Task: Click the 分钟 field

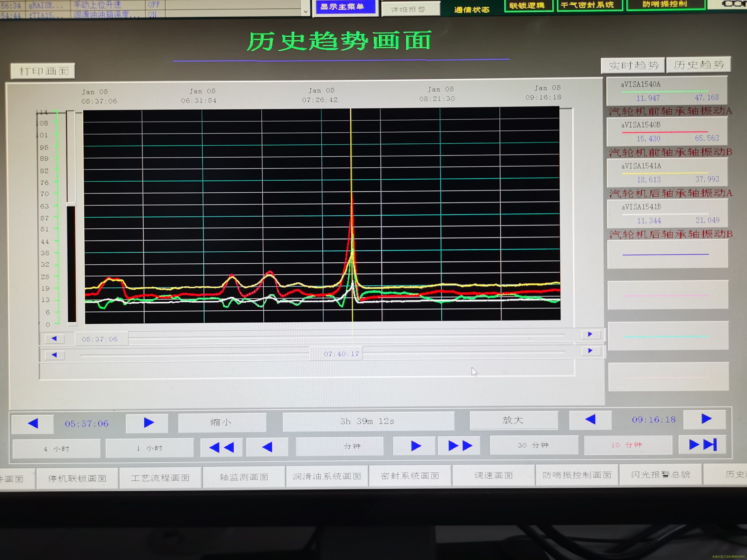Action: pos(340,446)
